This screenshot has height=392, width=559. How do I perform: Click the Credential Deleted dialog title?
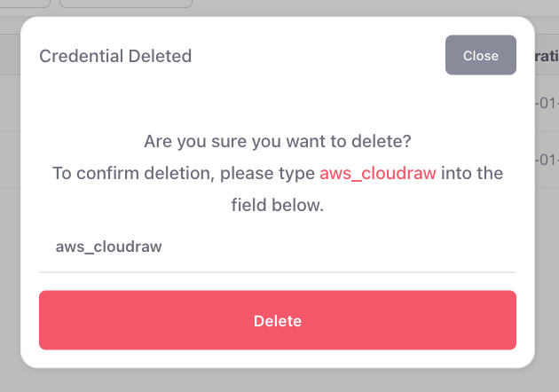115,56
